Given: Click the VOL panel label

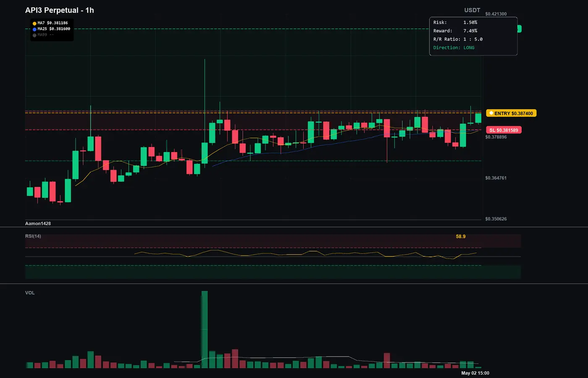Looking at the screenshot, I should click(x=30, y=293).
